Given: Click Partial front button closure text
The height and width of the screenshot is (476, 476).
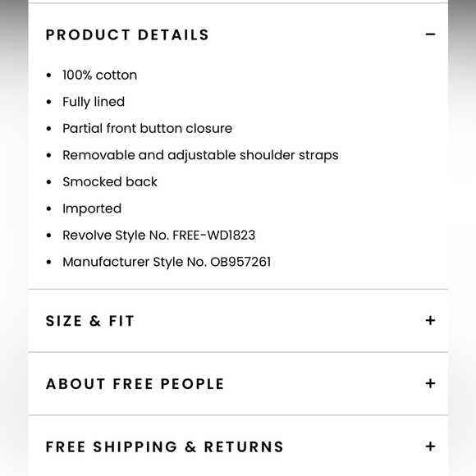Looking at the screenshot, I should point(147,128).
